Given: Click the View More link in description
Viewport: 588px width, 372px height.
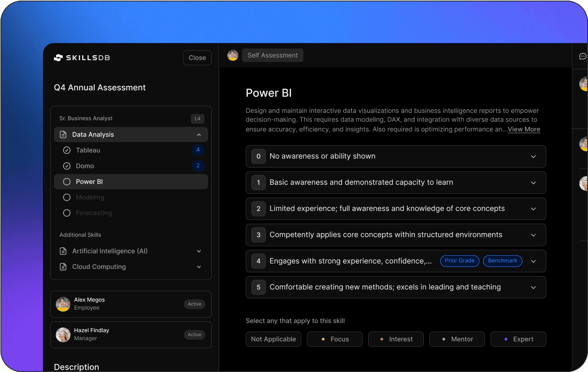Looking at the screenshot, I should point(524,129).
